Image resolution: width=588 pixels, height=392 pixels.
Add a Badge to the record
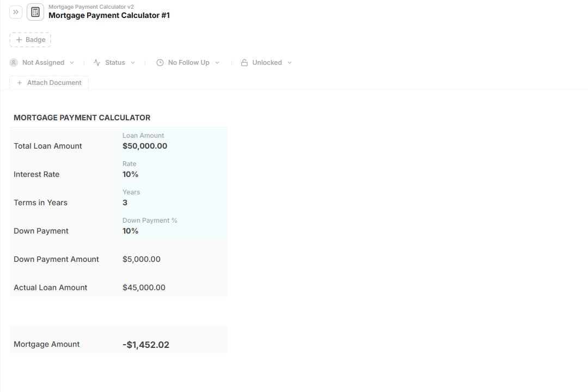pyautogui.click(x=30, y=40)
